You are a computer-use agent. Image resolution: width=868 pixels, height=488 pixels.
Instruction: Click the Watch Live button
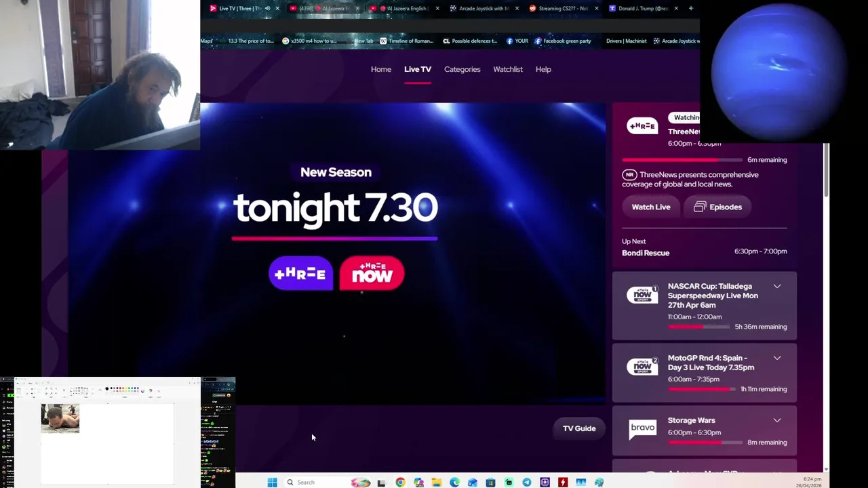tap(651, 207)
